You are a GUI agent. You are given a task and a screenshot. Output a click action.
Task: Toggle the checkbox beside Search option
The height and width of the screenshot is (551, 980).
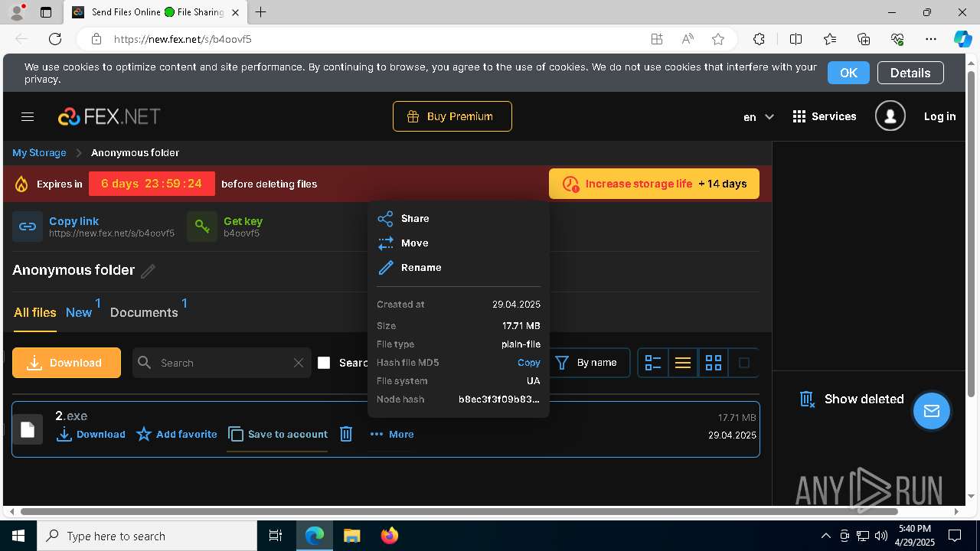click(324, 363)
